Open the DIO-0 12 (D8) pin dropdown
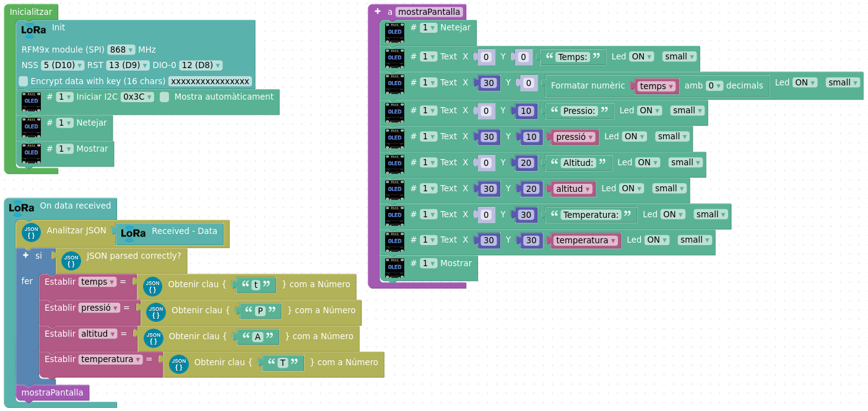868x411 pixels. click(x=201, y=65)
